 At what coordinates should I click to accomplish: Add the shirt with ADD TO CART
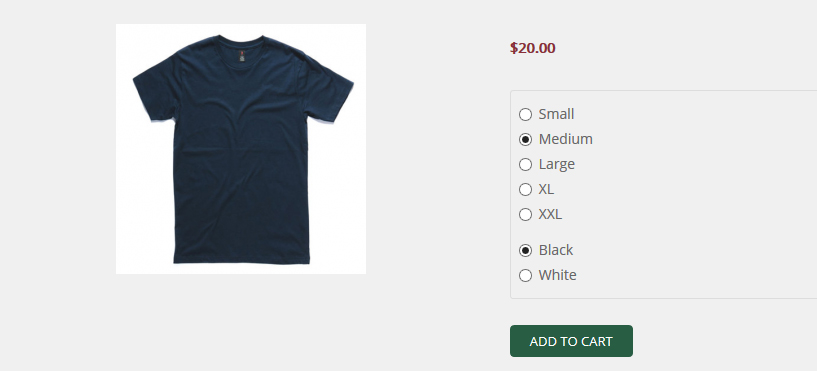tap(571, 341)
